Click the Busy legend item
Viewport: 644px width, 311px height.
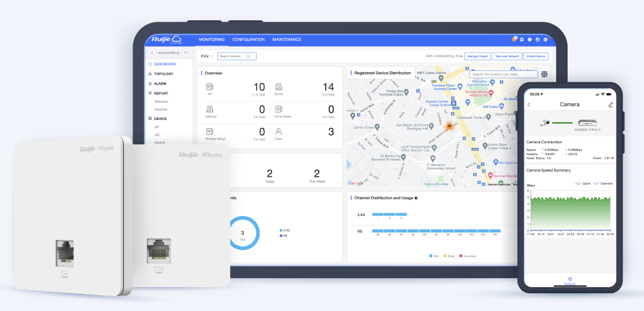448,256
